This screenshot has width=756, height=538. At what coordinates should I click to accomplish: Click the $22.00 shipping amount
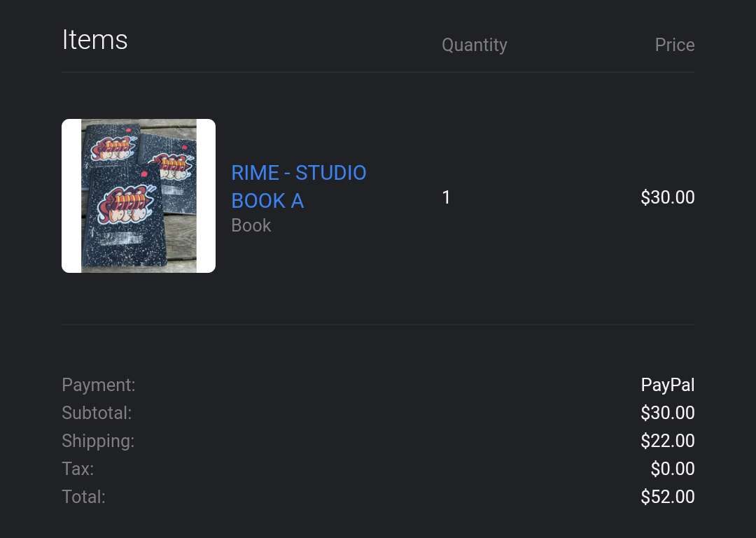tap(667, 441)
